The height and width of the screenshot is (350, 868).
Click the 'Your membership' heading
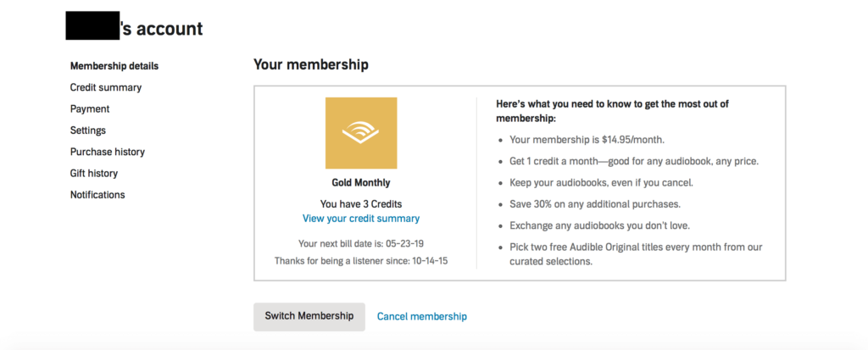pos(310,64)
